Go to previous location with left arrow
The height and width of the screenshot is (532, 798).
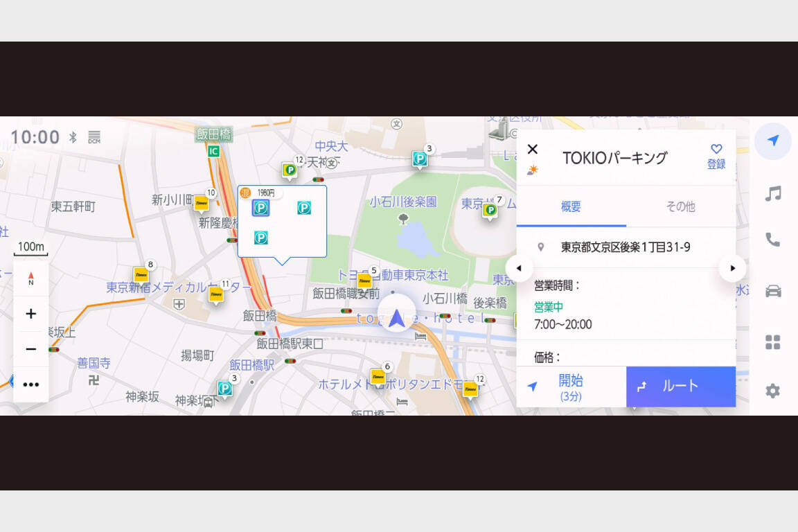tap(520, 268)
